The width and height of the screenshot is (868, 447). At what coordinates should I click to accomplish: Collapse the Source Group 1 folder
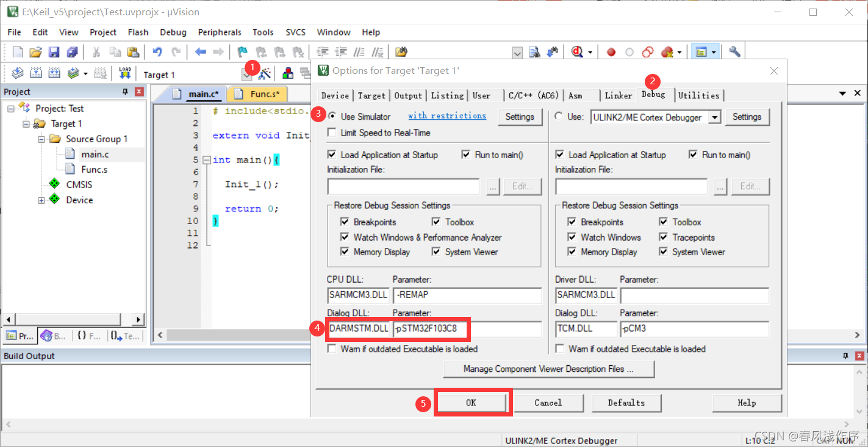coord(41,139)
